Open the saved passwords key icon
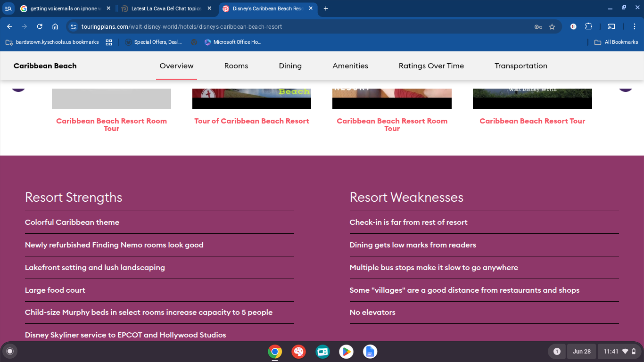The image size is (644, 362). 538,27
